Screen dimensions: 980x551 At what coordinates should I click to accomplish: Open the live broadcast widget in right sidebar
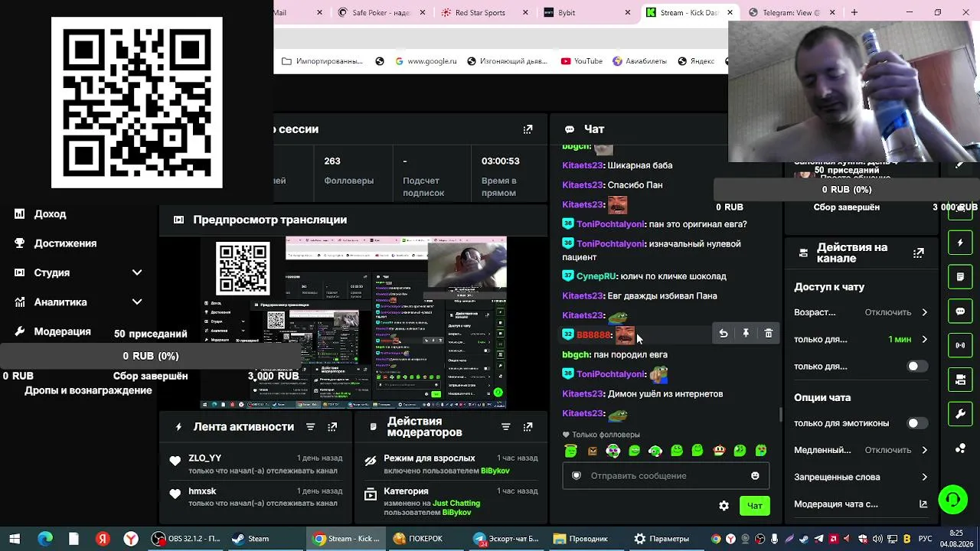coord(960,345)
